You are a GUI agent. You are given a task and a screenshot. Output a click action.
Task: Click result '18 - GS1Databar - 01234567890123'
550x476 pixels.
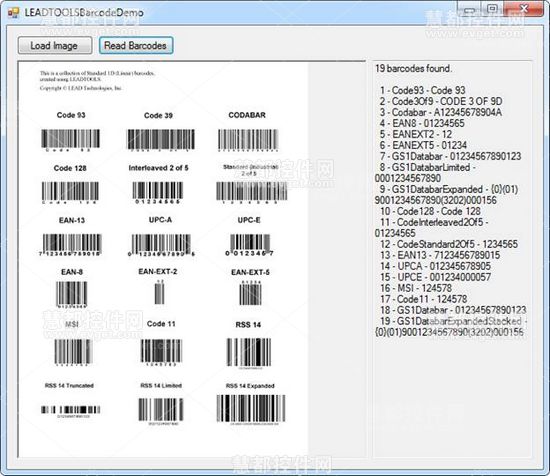click(x=453, y=310)
